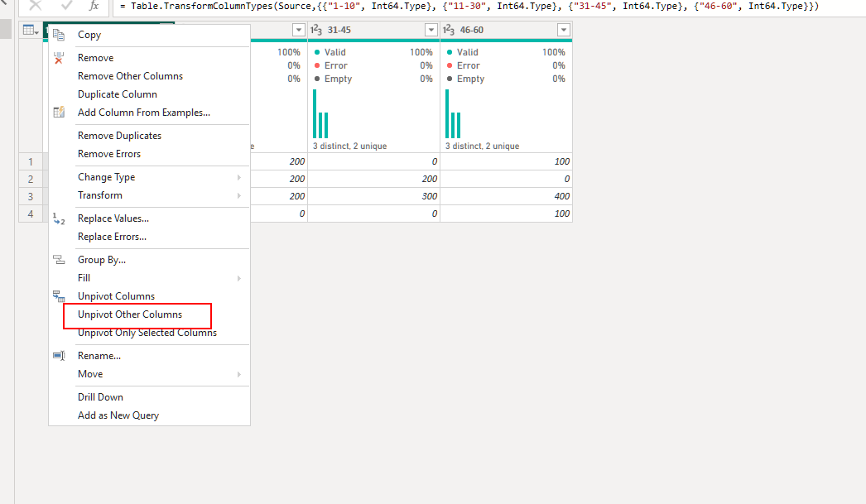The width and height of the screenshot is (866, 504).
Task: Click the table options icon at grid corner
Action: point(31,31)
